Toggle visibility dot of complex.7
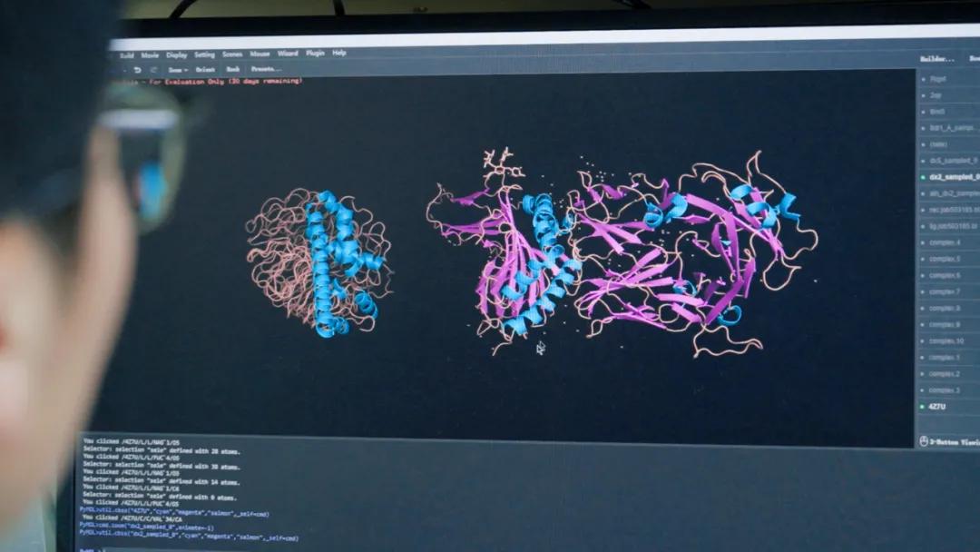 tap(923, 292)
